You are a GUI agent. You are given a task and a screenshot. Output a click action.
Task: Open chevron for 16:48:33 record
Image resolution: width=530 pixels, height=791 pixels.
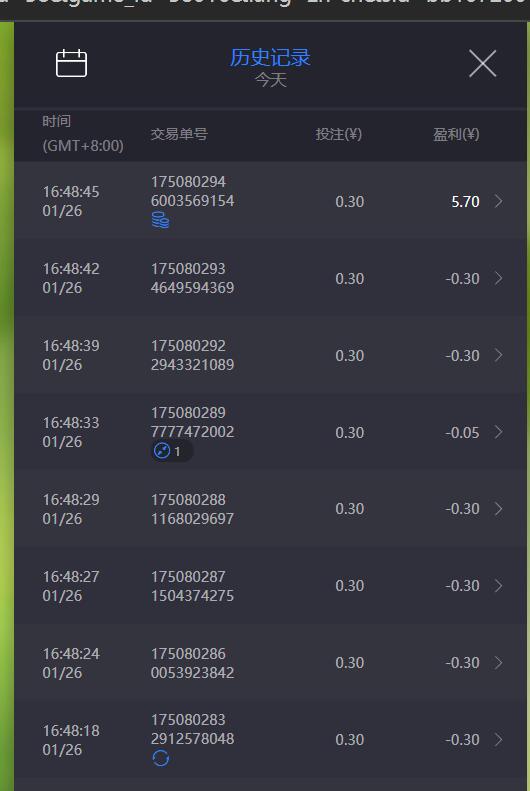(498, 432)
